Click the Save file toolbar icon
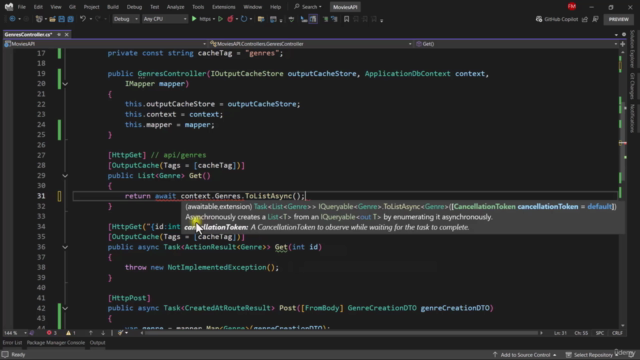This screenshot has height=360, width=640. click(61, 19)
